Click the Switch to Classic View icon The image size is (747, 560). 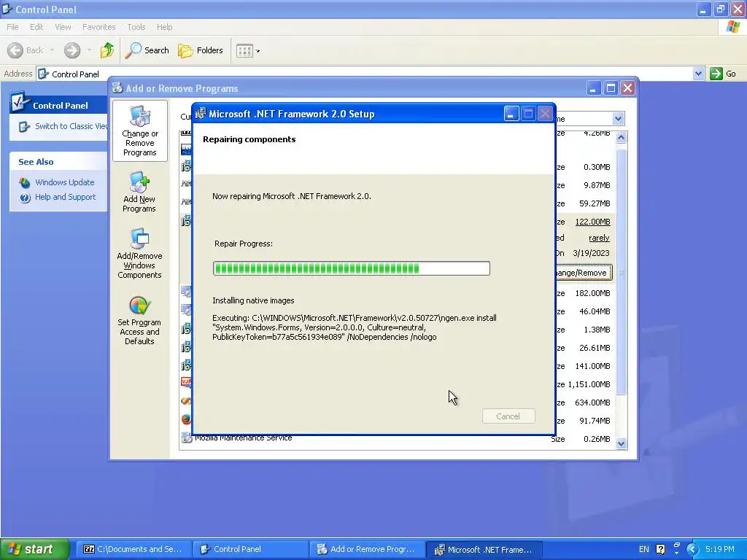click(24, 127)
